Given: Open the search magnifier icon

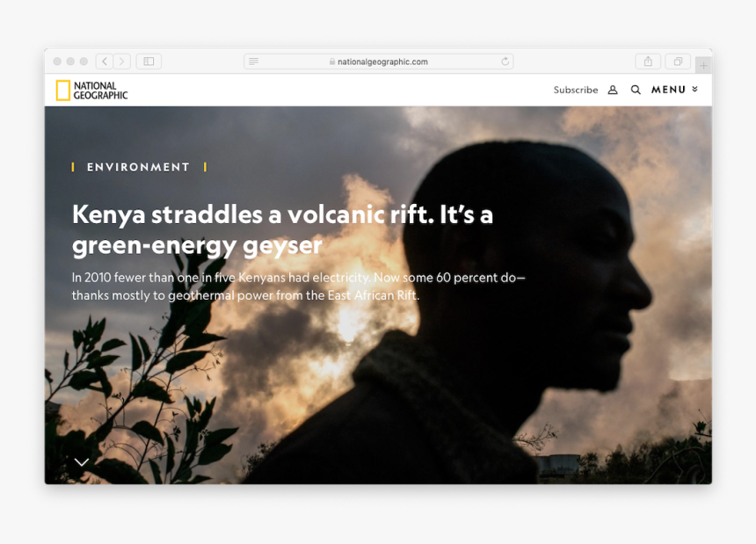Looking at the screenshot, I should (x=636, y=90).
